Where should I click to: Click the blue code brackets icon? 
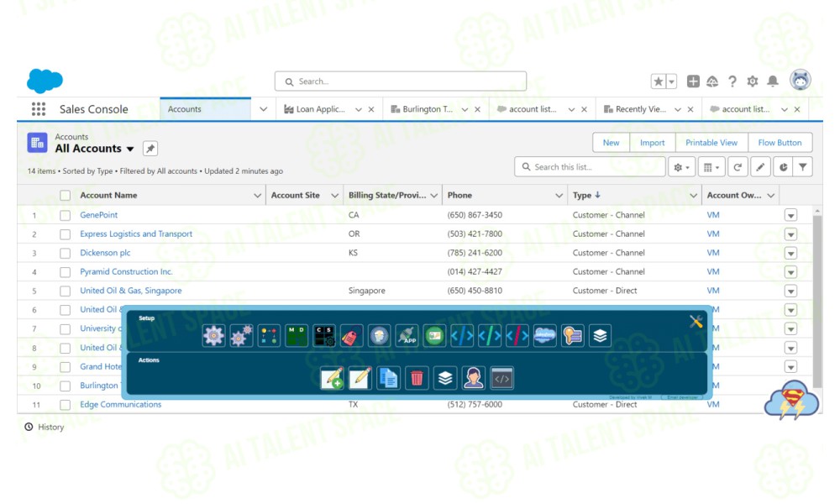tap(462, 336)
